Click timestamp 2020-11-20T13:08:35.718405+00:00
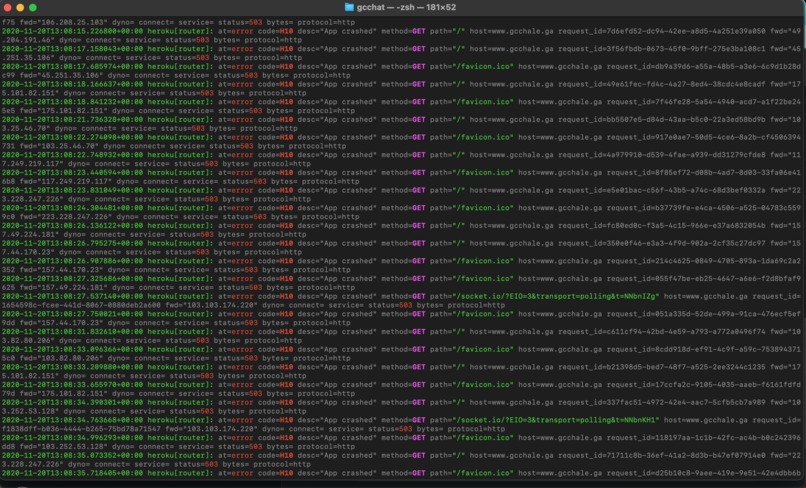This screenshot has height=488, width=806. (x=72, y=473)
